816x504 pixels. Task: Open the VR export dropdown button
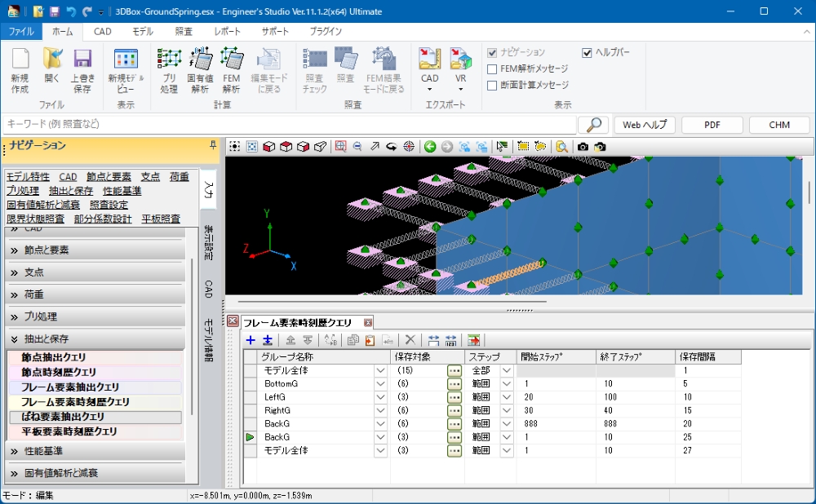point(460,71)
